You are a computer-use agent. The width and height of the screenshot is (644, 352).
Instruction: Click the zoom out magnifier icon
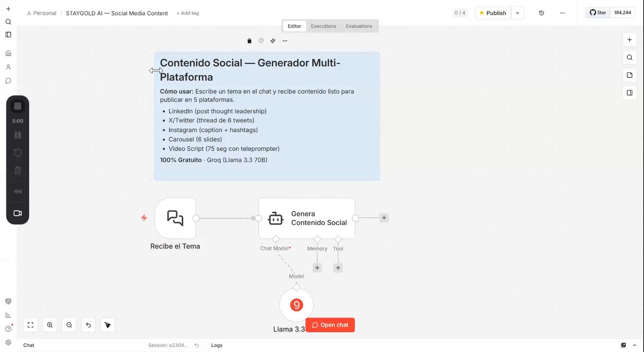click(x=69, y=325)
